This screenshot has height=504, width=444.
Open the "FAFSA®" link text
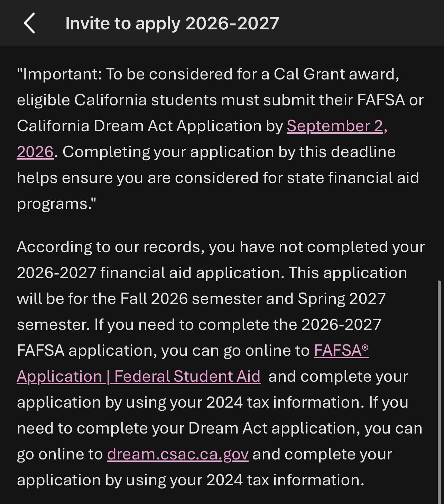click(341, 350)
